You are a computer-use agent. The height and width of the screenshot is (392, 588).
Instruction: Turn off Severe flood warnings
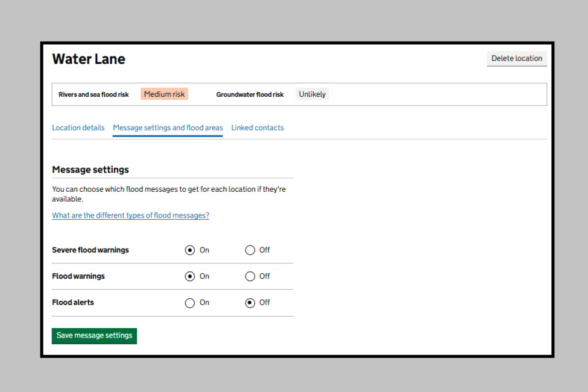[250, 251]
